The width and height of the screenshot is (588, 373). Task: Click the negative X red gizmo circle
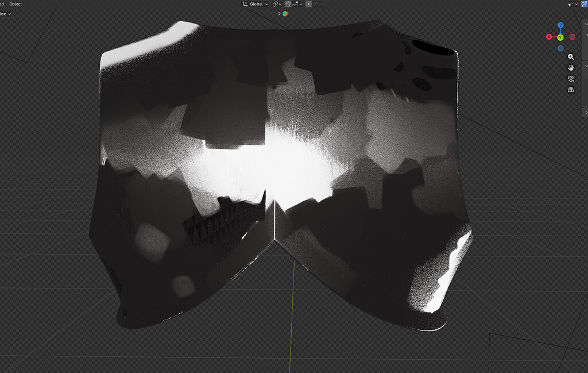[572, 37]
